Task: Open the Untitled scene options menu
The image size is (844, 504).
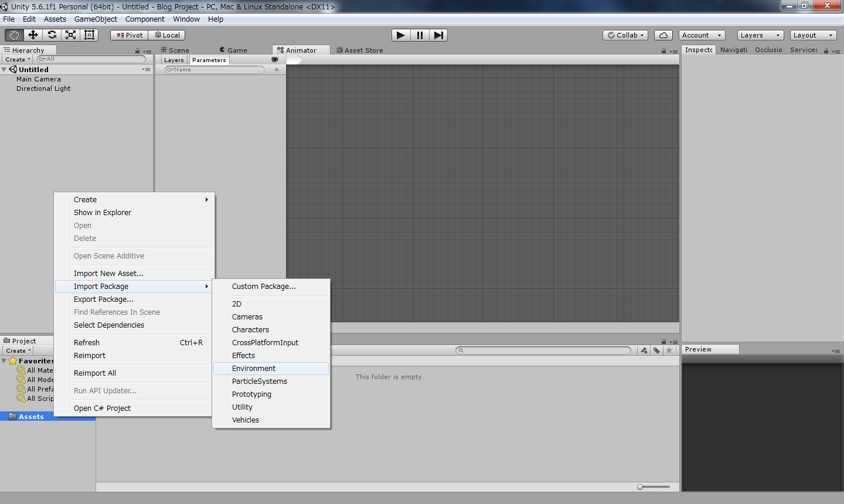Action: click(x=146, y=69)
